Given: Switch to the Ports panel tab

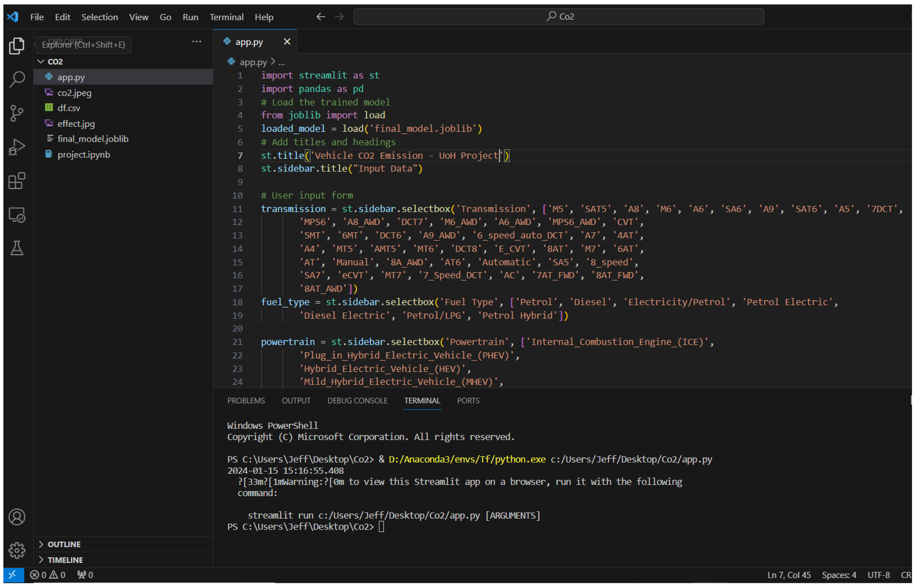Looking at the screenshot, I should (468, 401).
